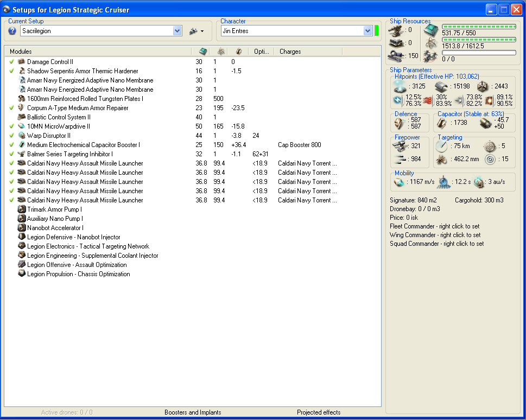
Task: Open the ship actions dropdown arrow
Action: [x=202, y=31]
